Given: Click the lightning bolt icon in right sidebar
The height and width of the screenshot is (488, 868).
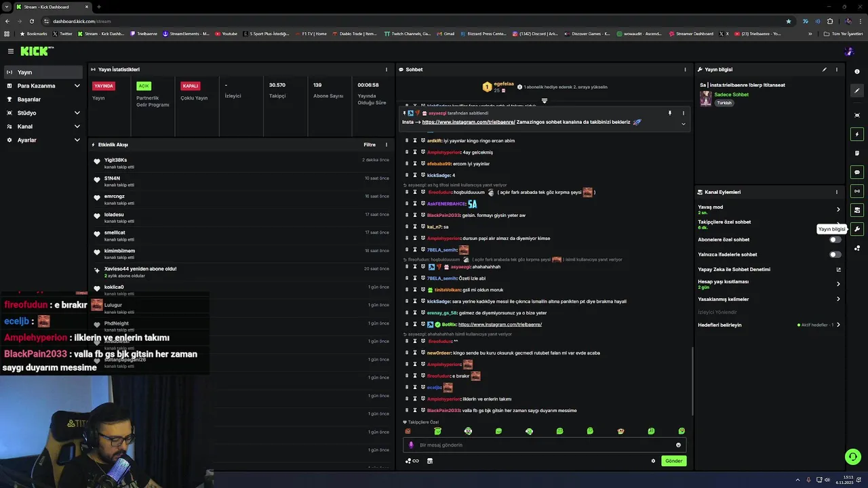Looking at the screenshot, I should pyautogui.click(x=857, y=134).
